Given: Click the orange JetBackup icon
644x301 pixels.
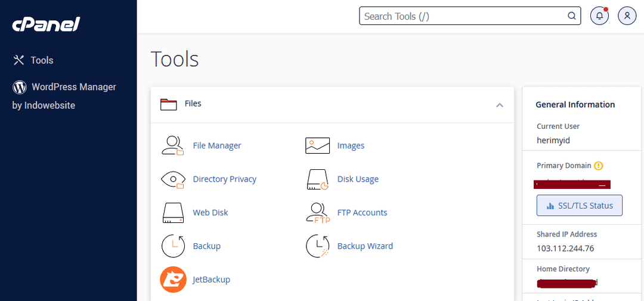Looking at the screenshot, I should pos(173,280).
